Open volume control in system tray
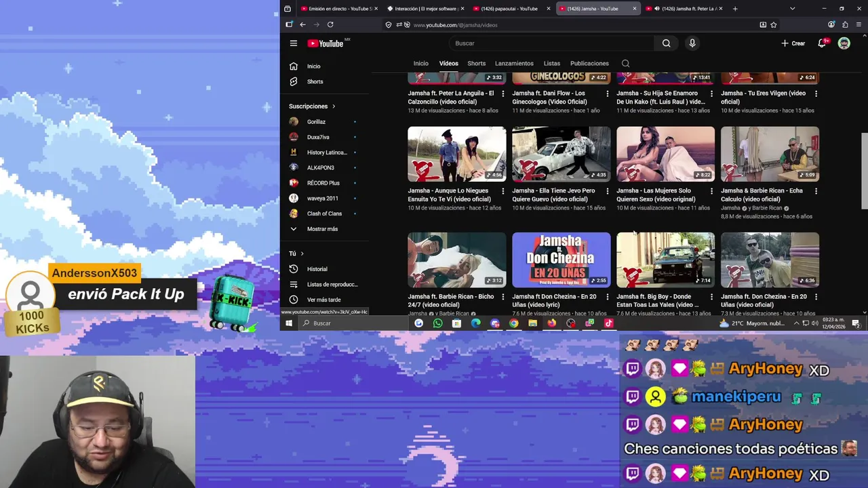This screenshot has height=488, width=868. click(x=815, y=323)
